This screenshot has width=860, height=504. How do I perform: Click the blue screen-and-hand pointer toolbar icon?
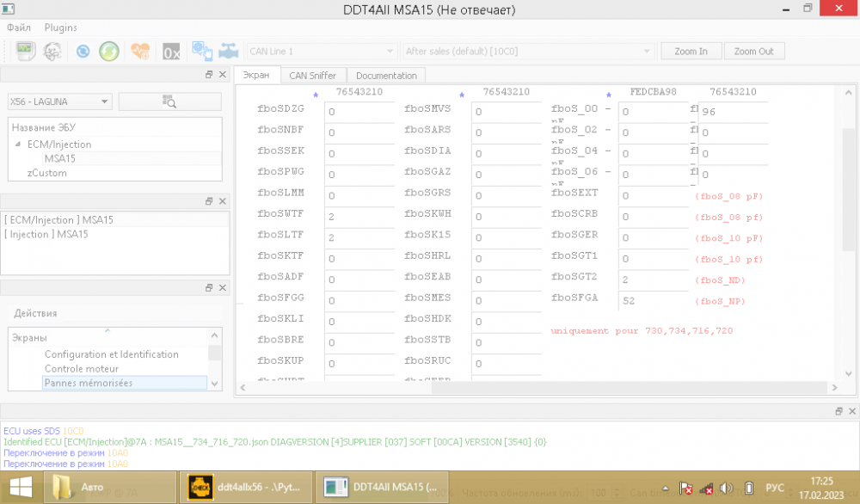(x=202, y=51)
